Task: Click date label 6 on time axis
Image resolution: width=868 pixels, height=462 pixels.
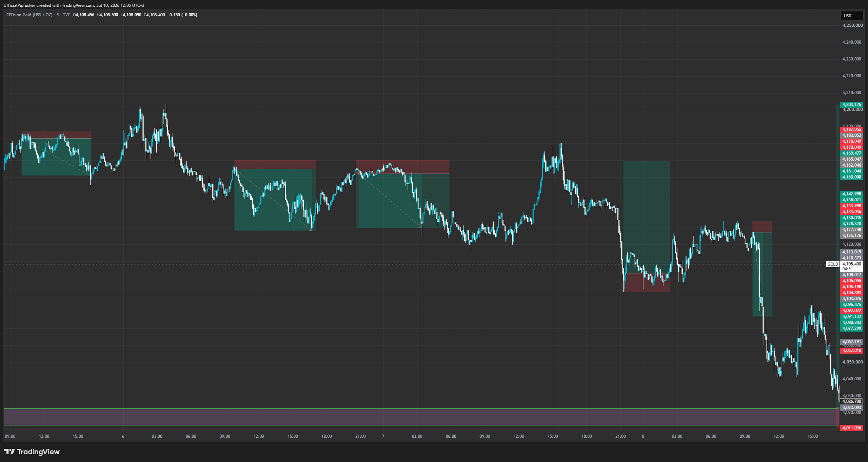Action: pos(123,436)
